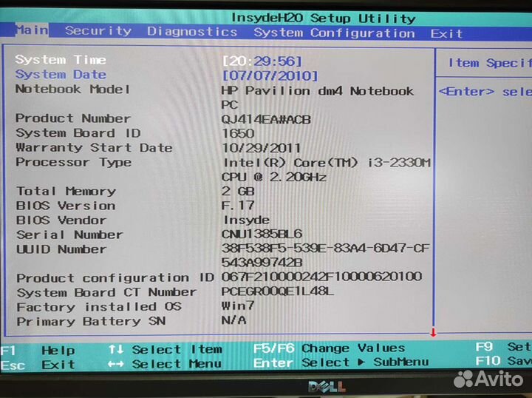Click the InsydeH20 Setup Utility title
The height and width of the screenshot is (398, 532).
click(324, 18)
